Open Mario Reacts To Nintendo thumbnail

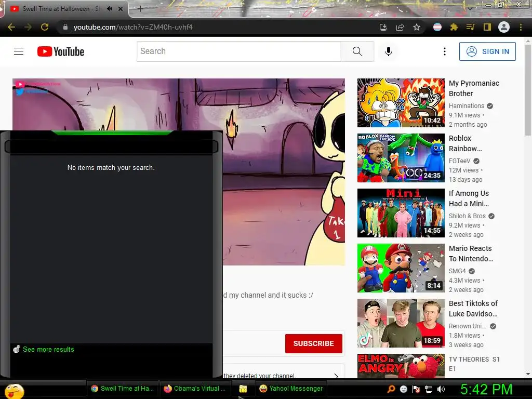(401, 268)
